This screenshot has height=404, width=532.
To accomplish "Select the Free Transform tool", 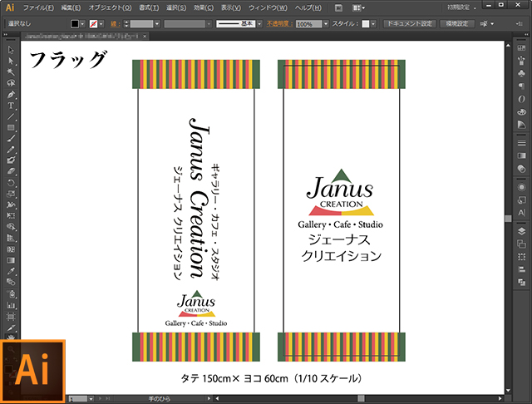I will pyautogui.click(x=11, y=216).
